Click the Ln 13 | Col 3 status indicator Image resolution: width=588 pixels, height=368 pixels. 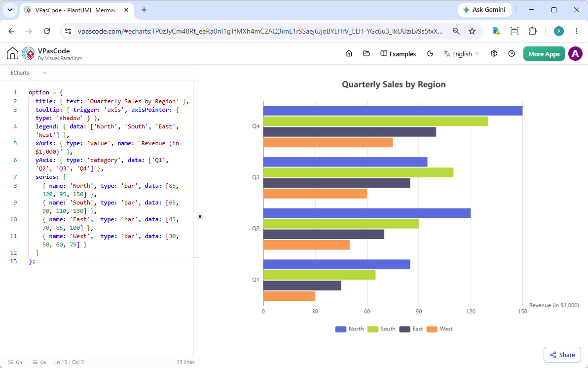click(x=69, y=363)
